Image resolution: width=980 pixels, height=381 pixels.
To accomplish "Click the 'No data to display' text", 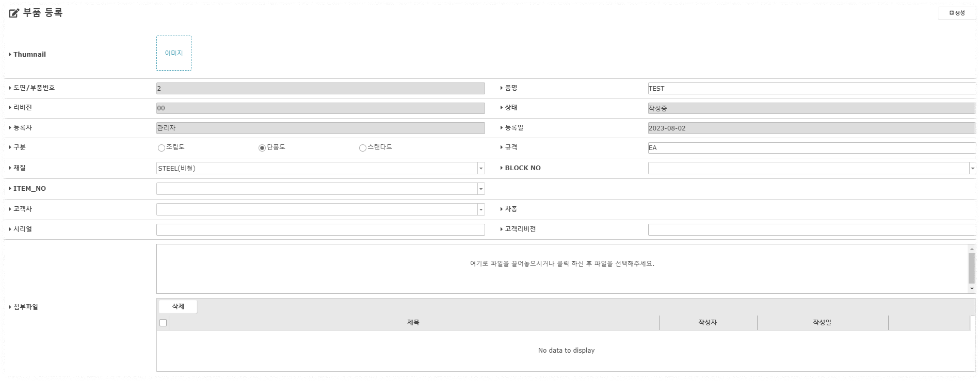I will [x=566, y=351].
